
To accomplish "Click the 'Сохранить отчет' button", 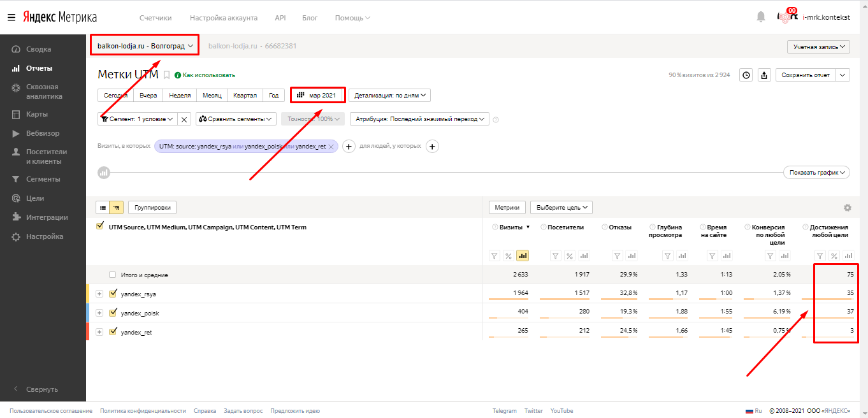I will (x=806, y=75).
